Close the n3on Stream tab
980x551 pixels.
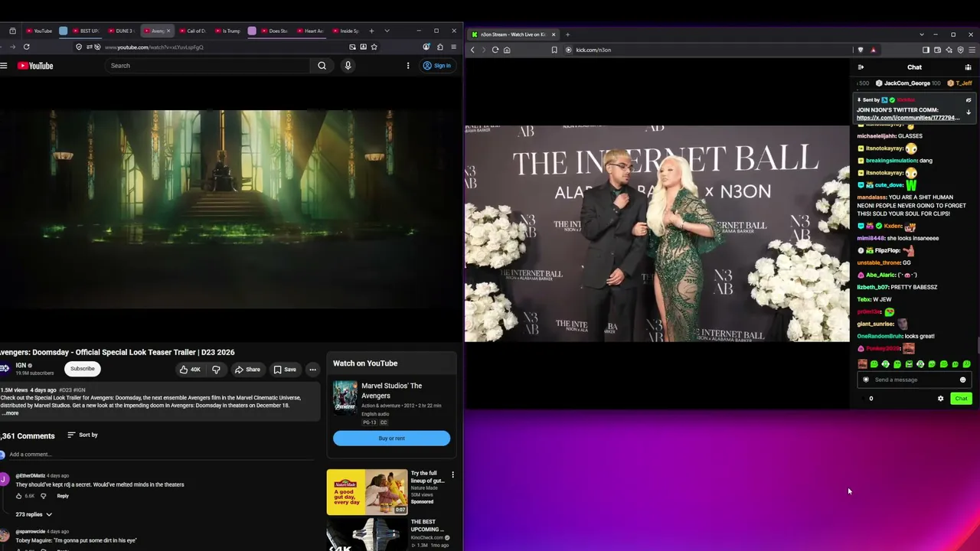pyautogui.click(x=554, y=34)
